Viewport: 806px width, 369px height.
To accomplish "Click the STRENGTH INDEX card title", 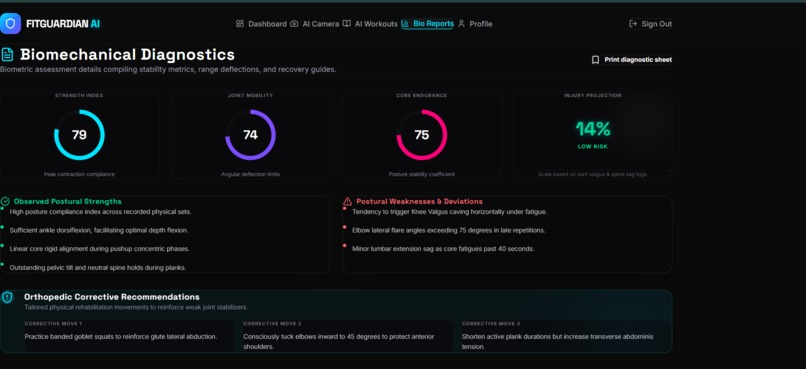I will [x=79, y=96].
